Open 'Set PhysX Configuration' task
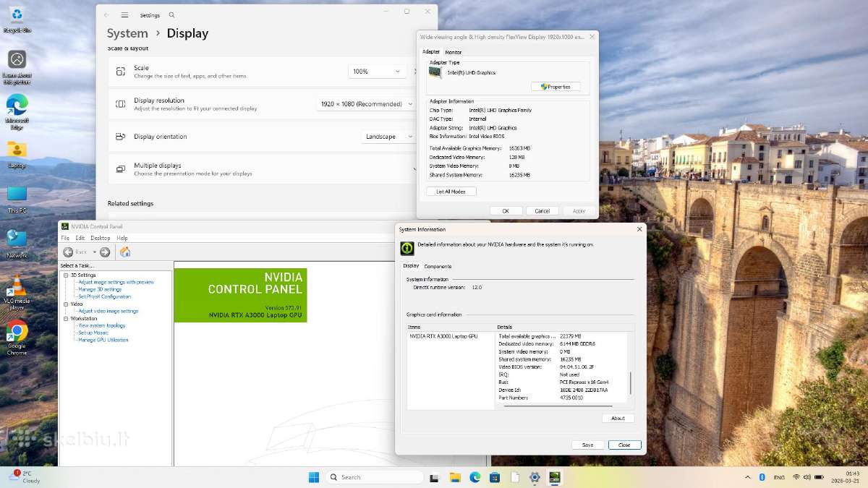The width and height of the screenshot is (868, 488). coord(104,296)
